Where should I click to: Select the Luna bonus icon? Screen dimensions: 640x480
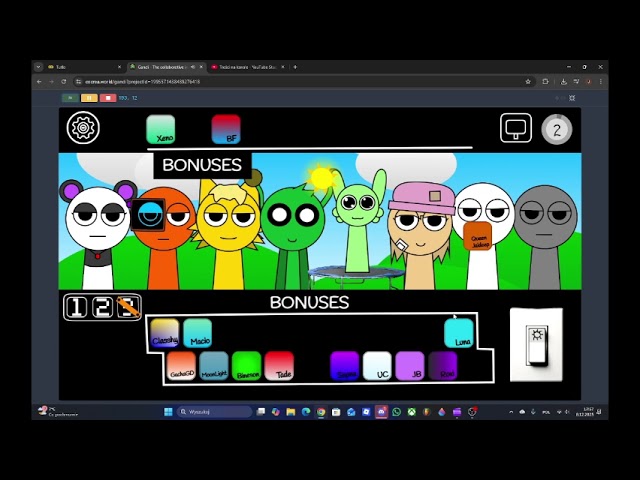coord(459,333)
